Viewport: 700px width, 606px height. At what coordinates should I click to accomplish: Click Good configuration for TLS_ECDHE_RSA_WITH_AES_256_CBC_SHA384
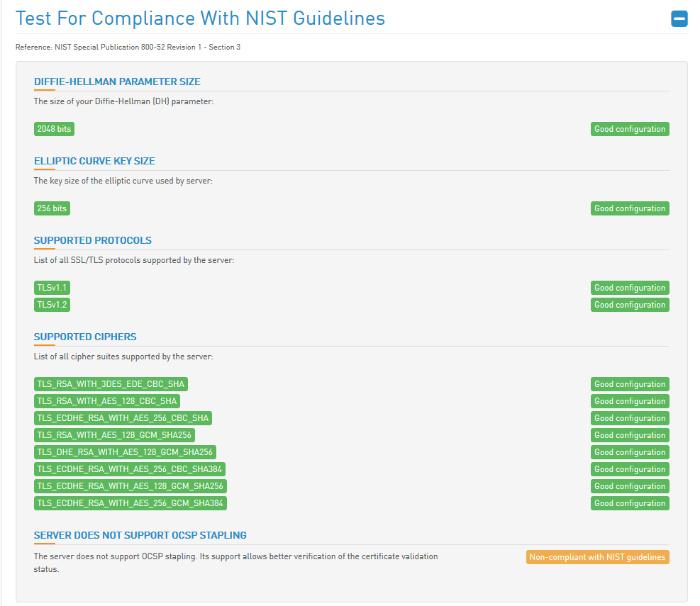click(x=630, y=469)
